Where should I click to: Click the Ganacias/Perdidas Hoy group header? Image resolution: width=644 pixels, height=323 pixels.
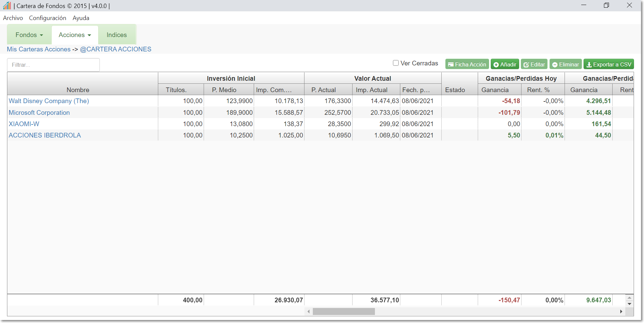pos(521,78)
